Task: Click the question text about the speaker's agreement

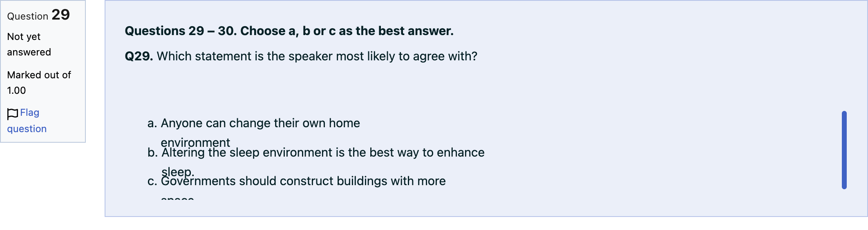Action: 317,56
